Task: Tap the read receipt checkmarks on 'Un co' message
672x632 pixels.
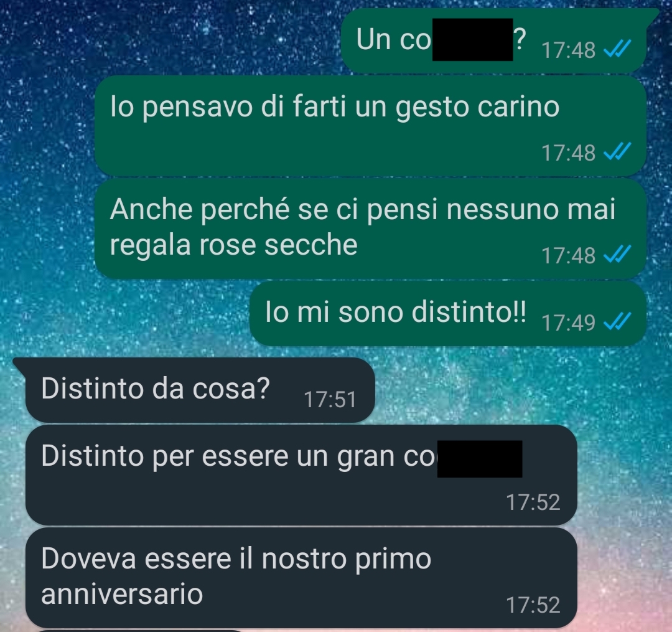Action: (x=617, y=49)
